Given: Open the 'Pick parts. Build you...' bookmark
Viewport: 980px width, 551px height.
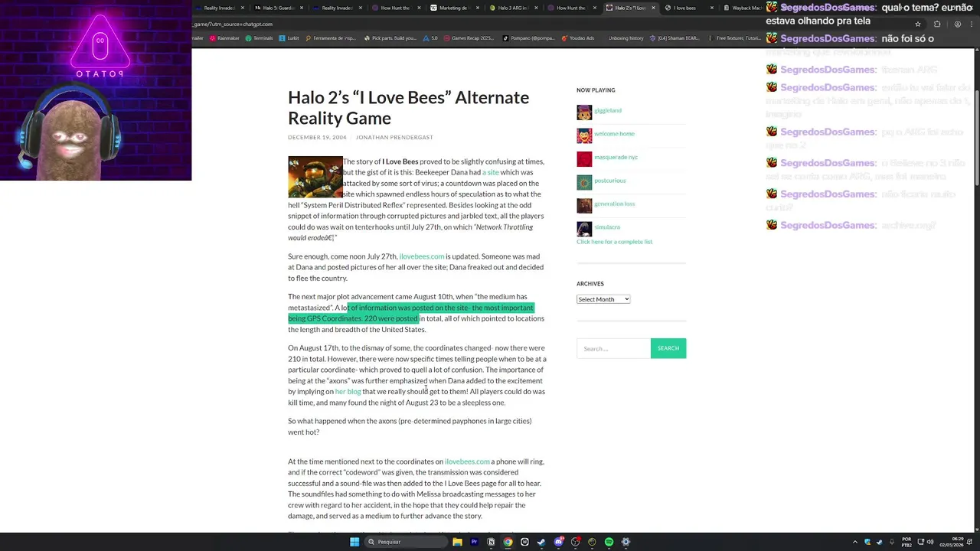Looking at the screenshot, I should click(x=390, y=37).
